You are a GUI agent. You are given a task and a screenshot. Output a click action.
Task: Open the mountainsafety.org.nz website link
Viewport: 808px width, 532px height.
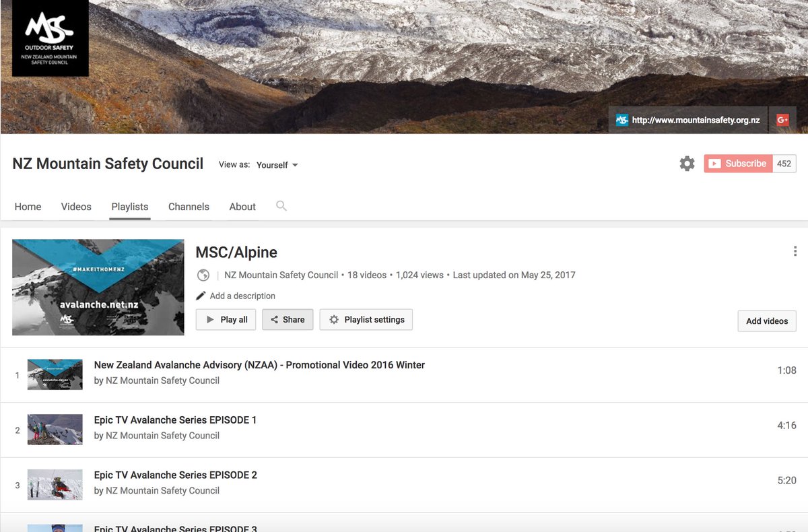[x=696, y=121]
